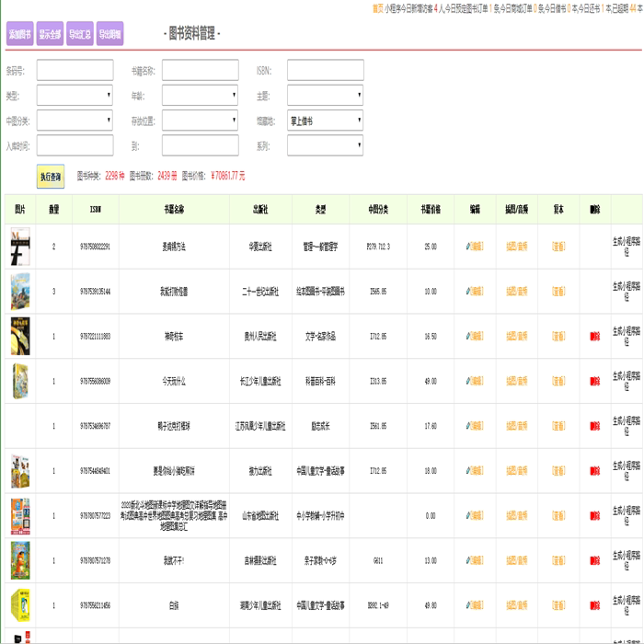Click the 书籍价格 column header
The image size is (644, 644).
click(x=431, y=210)
